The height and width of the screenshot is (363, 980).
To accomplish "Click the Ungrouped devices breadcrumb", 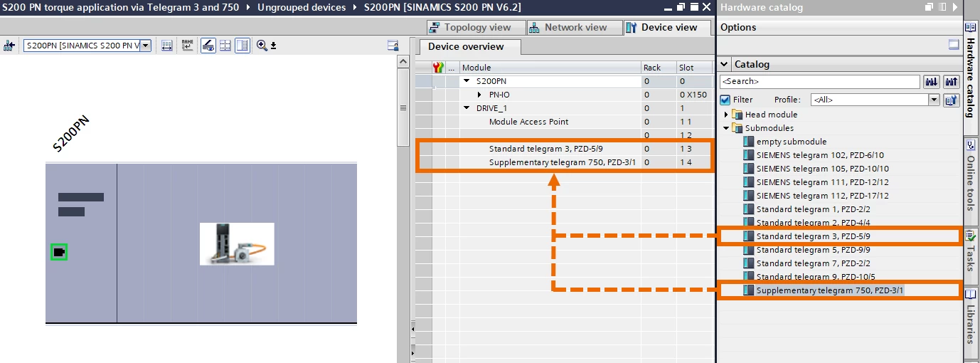I will pos(302,7).
